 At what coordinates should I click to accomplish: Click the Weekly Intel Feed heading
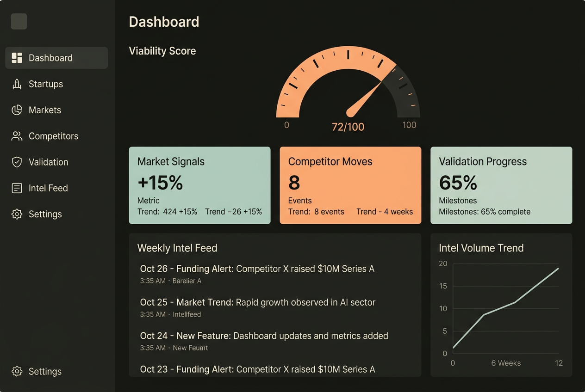[x=177, y=248]
